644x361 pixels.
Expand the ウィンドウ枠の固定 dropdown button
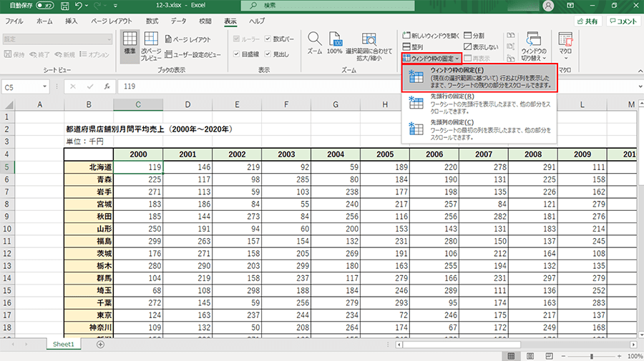point(431,58)
